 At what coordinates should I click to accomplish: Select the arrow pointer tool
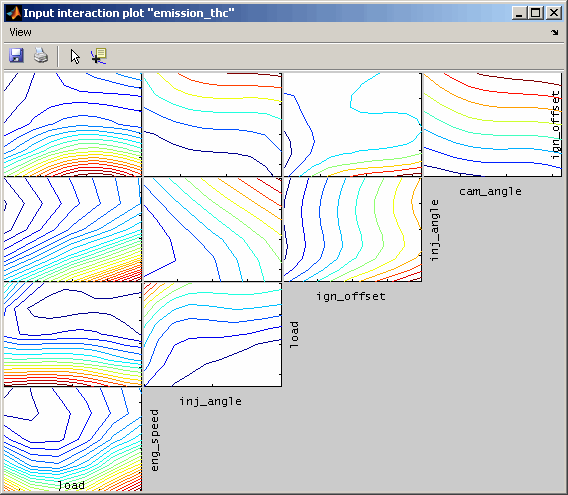[75, 57]
